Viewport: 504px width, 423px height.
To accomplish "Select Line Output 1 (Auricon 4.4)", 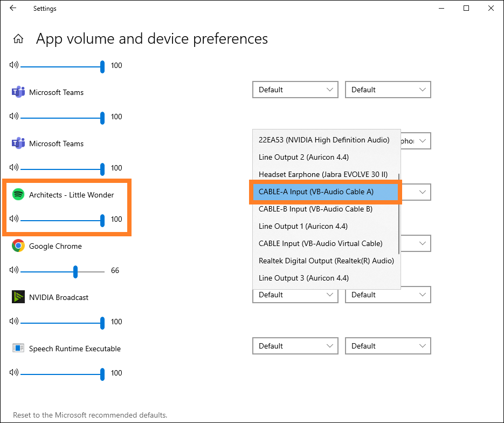I will 325,226.
